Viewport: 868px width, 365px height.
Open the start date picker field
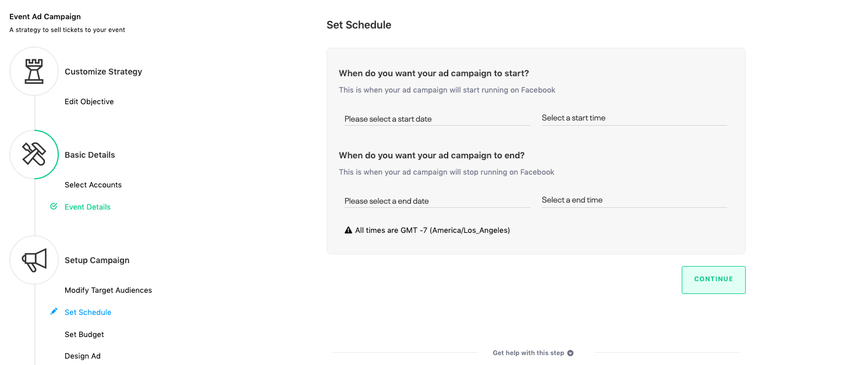(437, 119)
